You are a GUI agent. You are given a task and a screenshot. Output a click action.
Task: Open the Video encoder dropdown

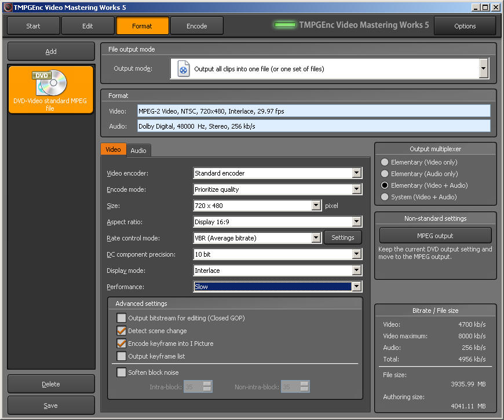click(357, 173)
